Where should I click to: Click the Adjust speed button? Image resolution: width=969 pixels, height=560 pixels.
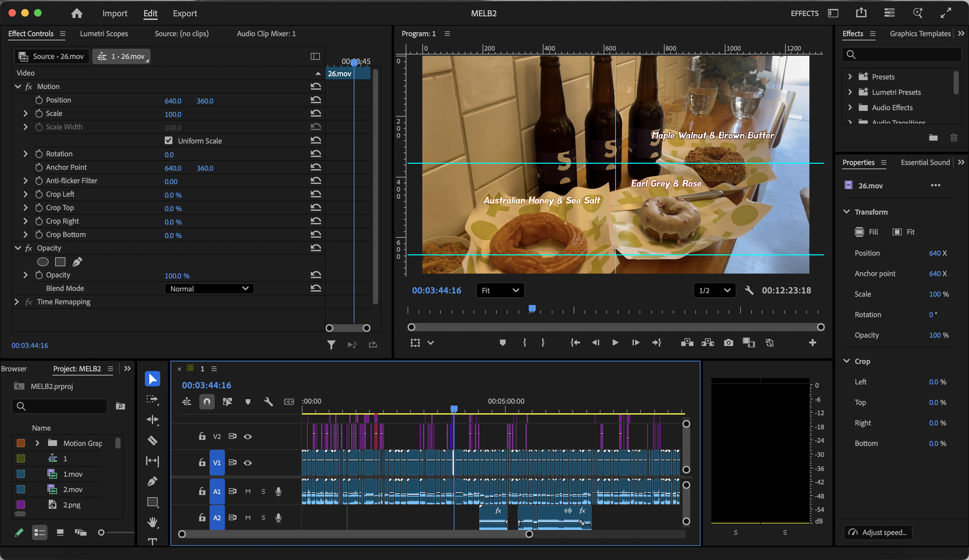[x=878, y=532]
